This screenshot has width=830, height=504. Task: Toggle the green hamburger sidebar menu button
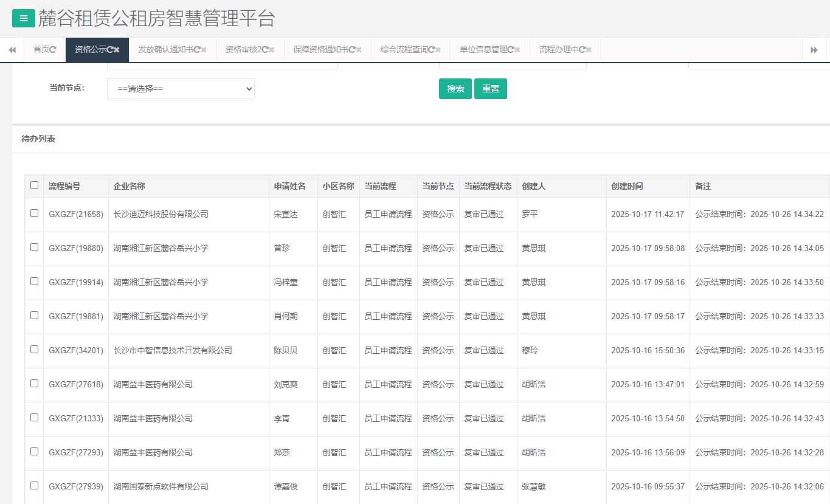24,19
